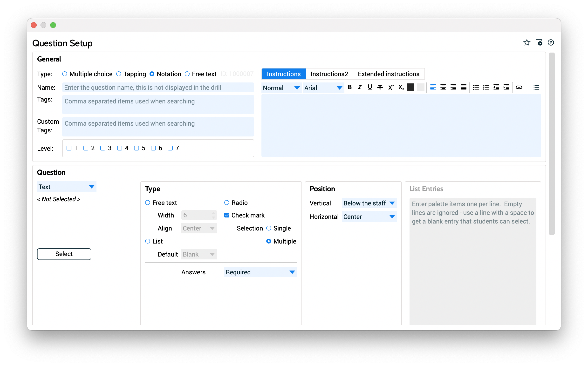This screenshot has width=588, height=366.
Task: Increase indent in the editor
Action: [x=506, y=87]
